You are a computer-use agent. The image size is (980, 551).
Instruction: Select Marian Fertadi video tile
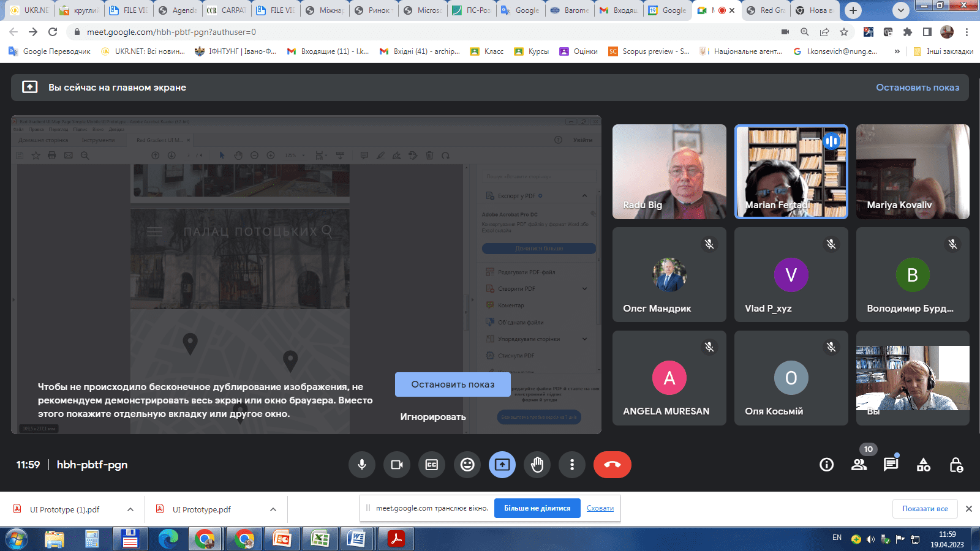point(791,171)
